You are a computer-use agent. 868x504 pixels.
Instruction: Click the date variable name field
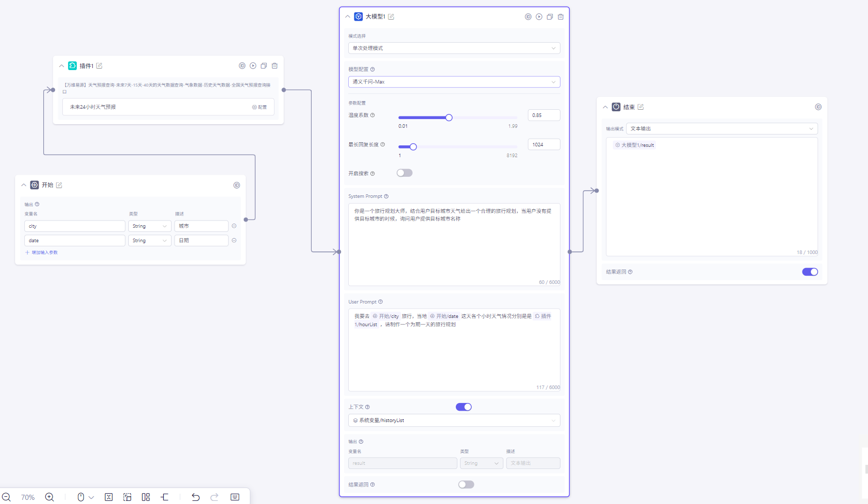point(75,241)
